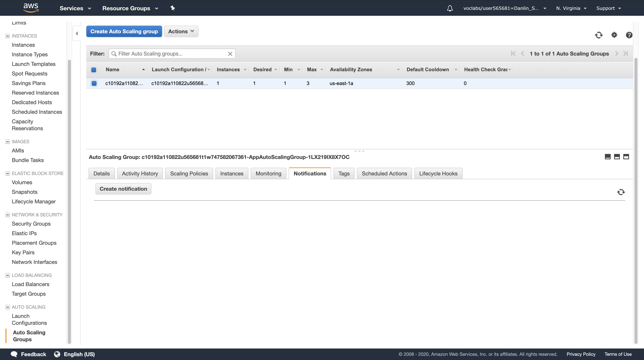Refresh the Auto Scaling groups list
This screenshot has height=360, width=644.
pos(599,35)
